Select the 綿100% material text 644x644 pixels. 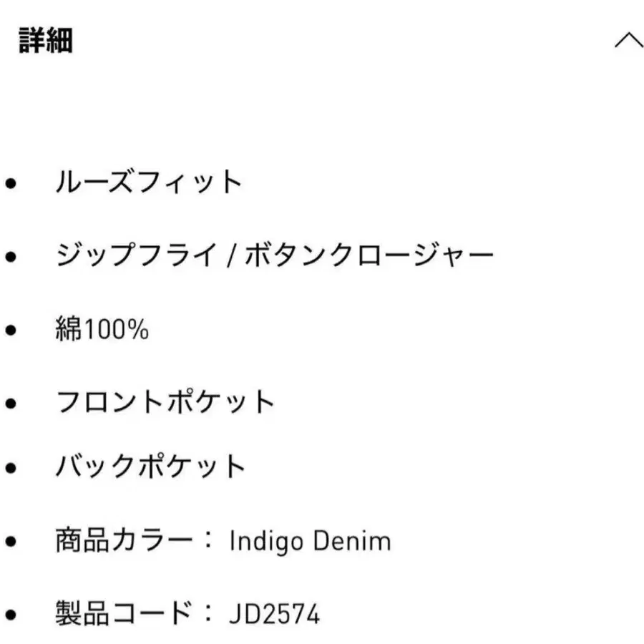(102, 330)
